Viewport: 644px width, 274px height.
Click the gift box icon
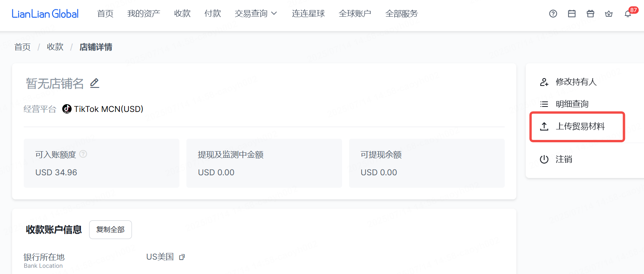point(590,14)
